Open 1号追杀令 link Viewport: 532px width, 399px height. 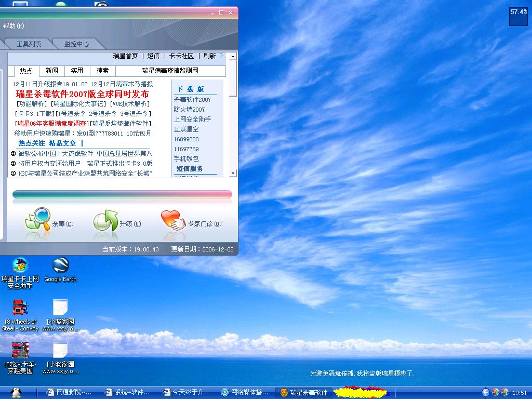pos(72,114)
